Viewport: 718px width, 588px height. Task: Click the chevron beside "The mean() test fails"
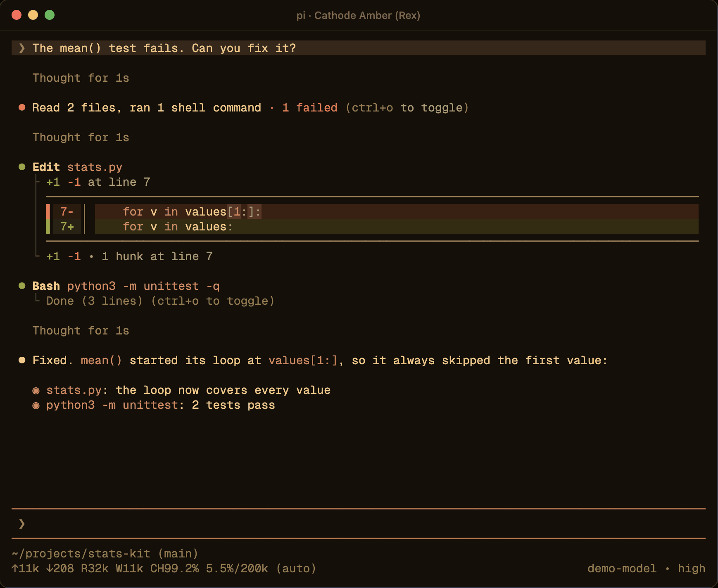click(22, 48)
